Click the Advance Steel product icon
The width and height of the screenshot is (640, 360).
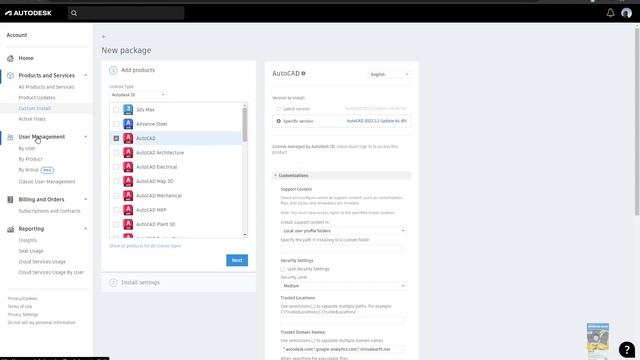click(x=128, y=124)
